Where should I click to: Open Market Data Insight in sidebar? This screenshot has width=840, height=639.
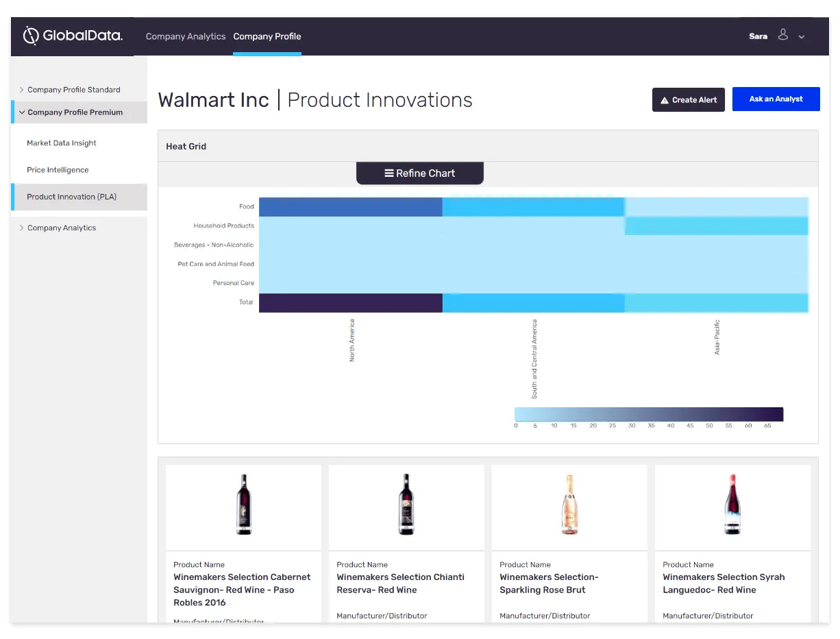(62, 143)
